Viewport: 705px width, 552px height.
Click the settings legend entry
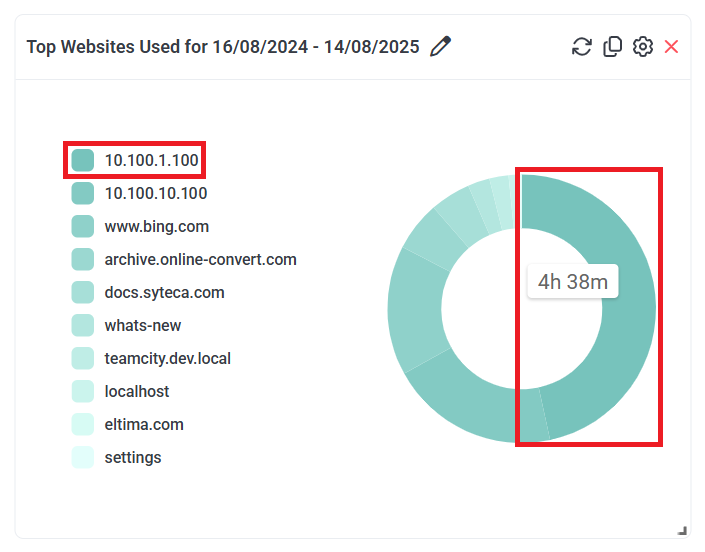[132, 457]
